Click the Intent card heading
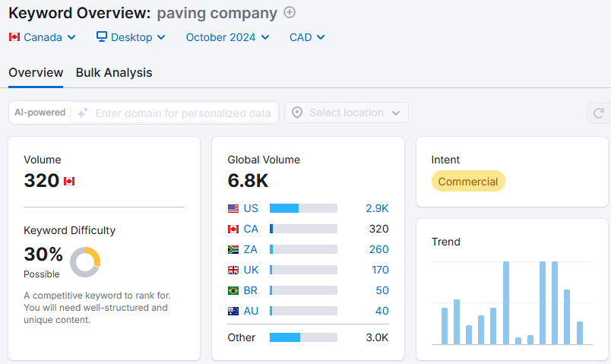 445,160
